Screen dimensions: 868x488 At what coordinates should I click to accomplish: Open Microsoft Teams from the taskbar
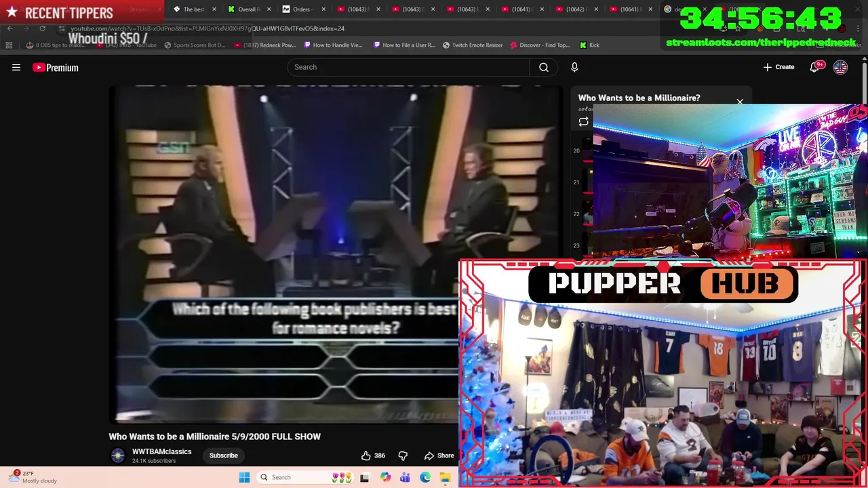(x=405, y=477)
